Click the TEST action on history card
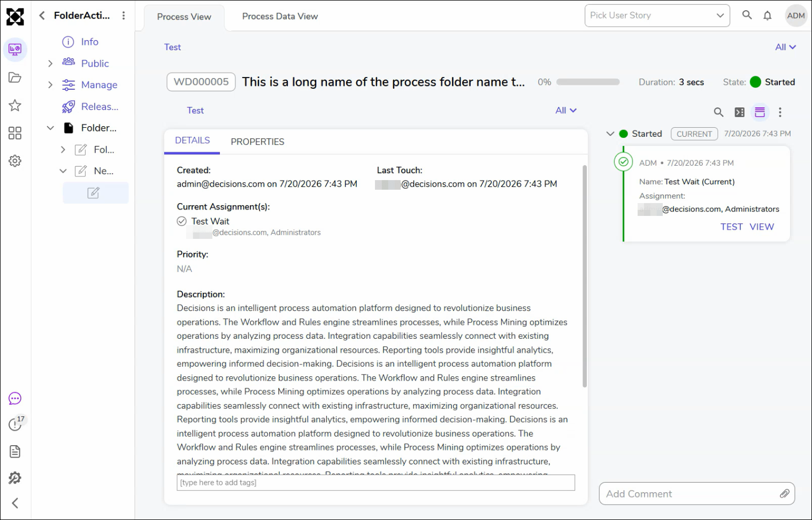This screenshot has height=520, width=812. 731,227
